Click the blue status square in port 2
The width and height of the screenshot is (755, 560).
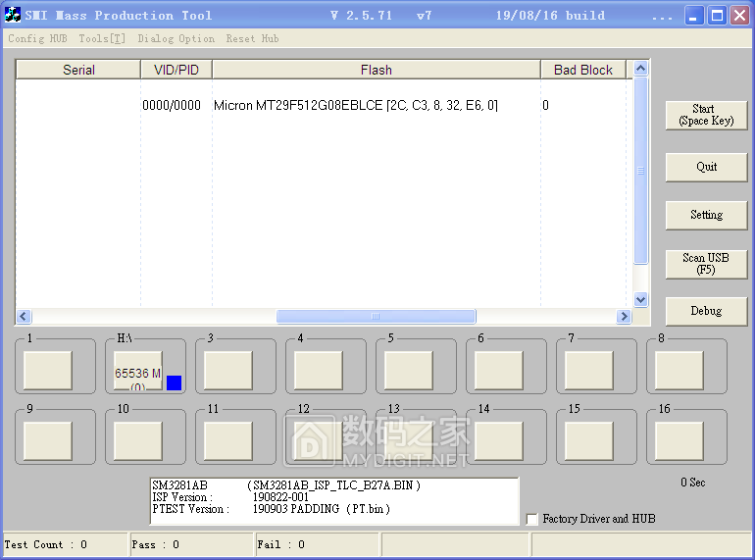174,382
